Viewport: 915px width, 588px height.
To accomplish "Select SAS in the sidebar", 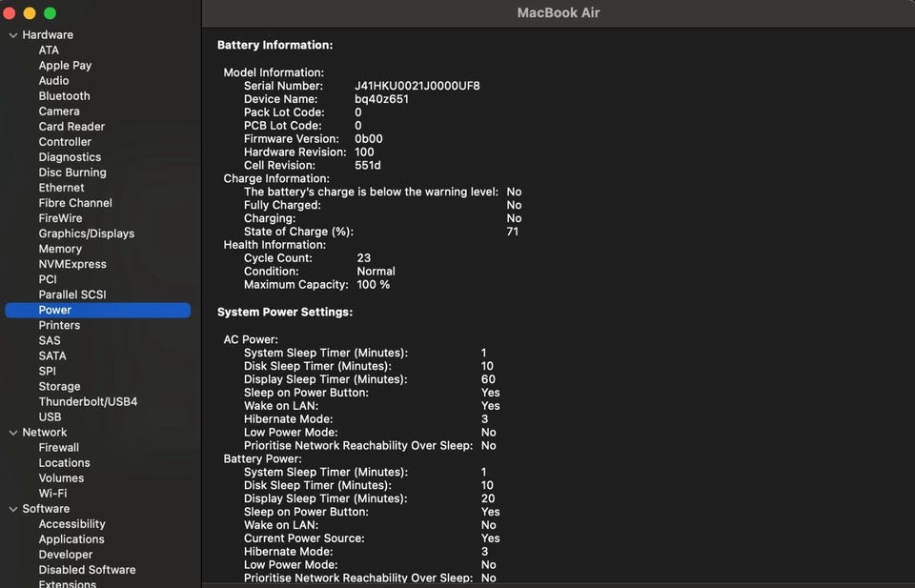I will [49, 340].
